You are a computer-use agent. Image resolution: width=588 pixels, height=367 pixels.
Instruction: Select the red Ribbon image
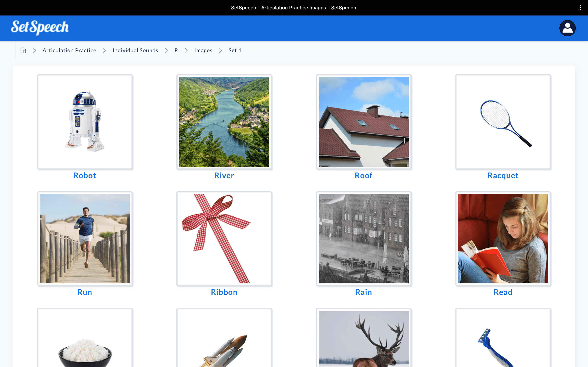click(x=224, y=239)
